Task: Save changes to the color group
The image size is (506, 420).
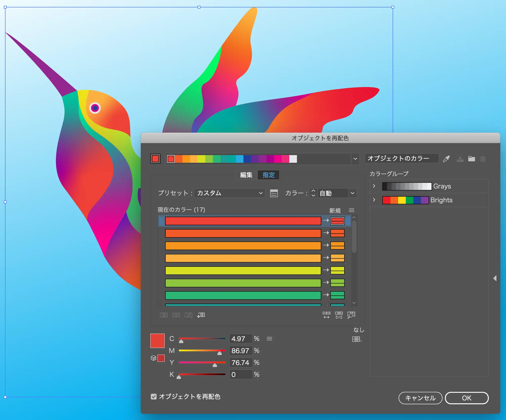Action: coord(460,159)
